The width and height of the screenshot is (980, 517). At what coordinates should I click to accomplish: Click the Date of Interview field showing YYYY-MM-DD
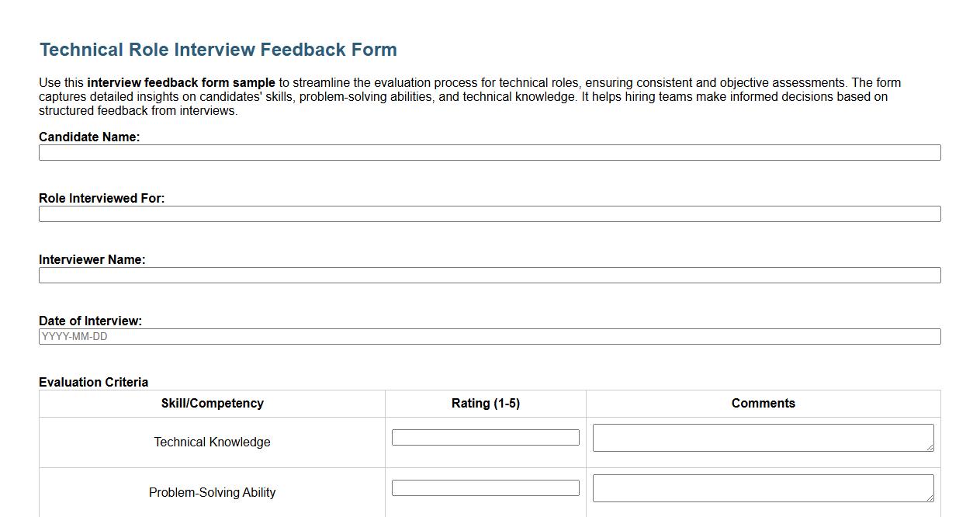pyautogui.click(x=489, y=336)
